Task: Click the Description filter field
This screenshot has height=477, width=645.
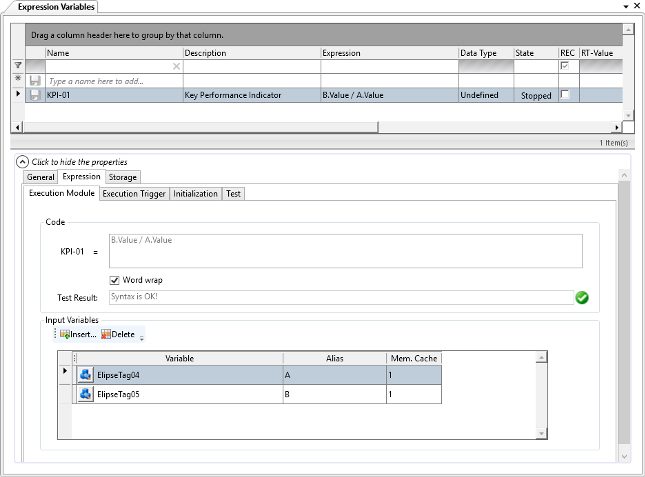Action: [x=252, y=66]
